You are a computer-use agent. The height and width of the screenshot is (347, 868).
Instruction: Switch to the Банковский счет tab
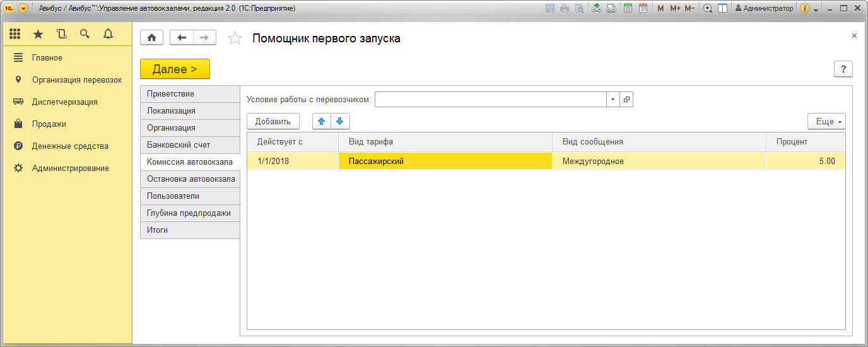point(179,144)
